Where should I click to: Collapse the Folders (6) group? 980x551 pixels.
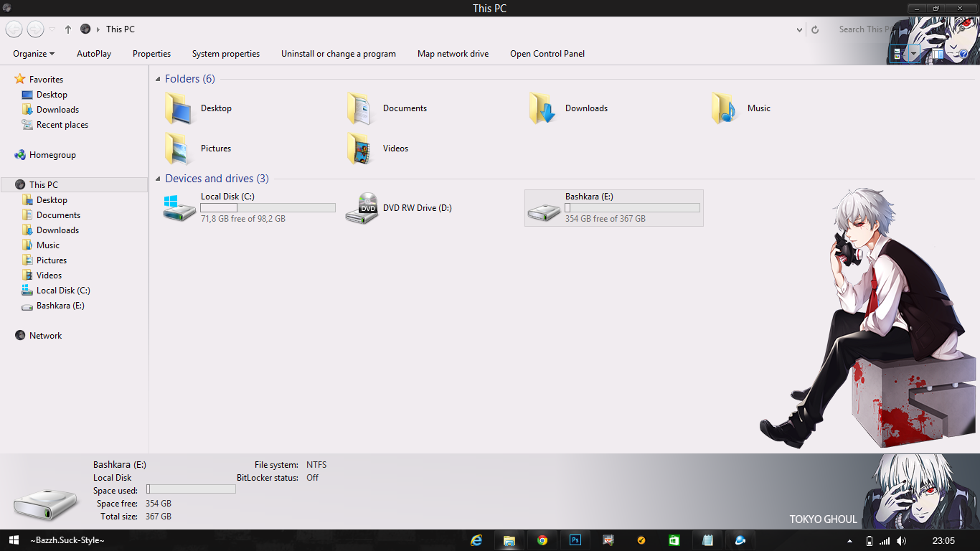click(x=159, y=79)
